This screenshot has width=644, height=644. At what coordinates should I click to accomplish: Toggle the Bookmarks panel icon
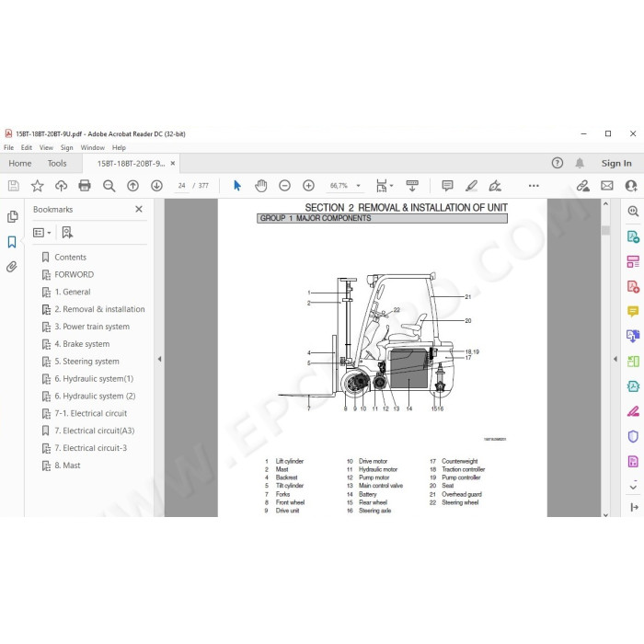[12, 242]
